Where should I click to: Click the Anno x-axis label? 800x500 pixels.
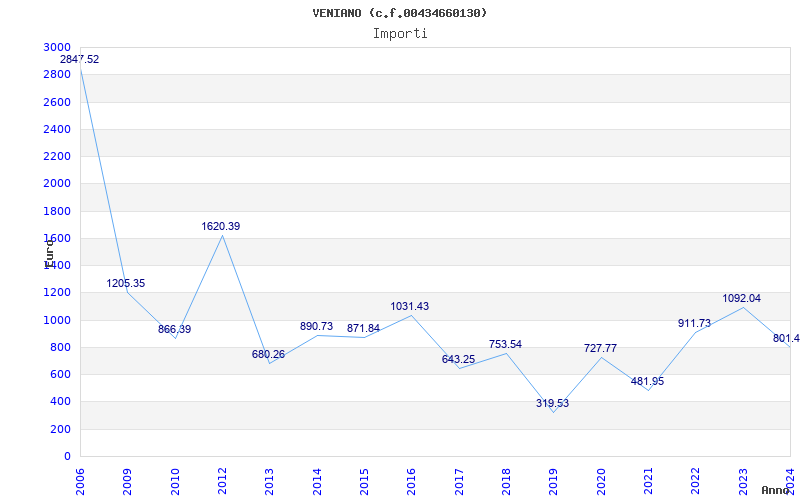[775, 490]
